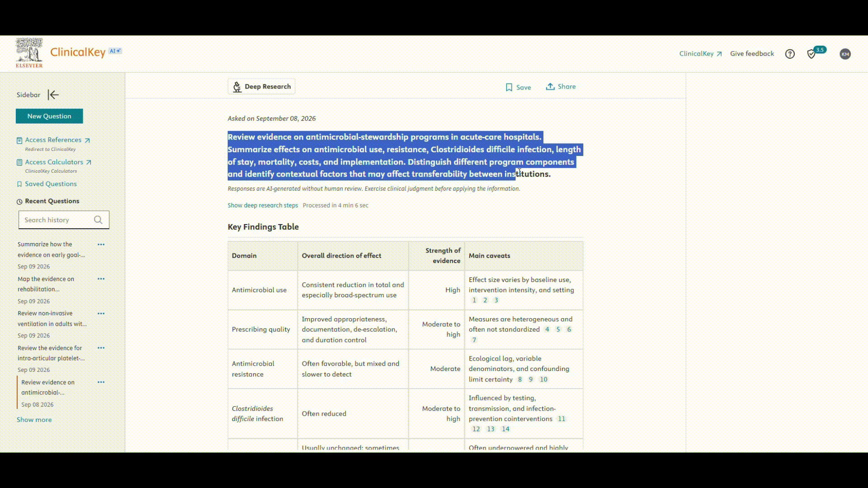Open citation 3 in Antimicrobial use row
868x488 pixels.
pos(496,300)
